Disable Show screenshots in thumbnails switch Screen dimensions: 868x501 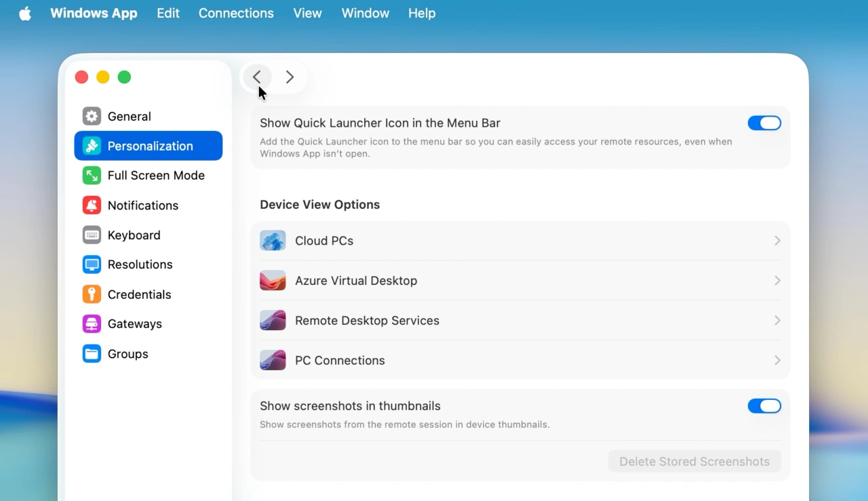point(764,406)
